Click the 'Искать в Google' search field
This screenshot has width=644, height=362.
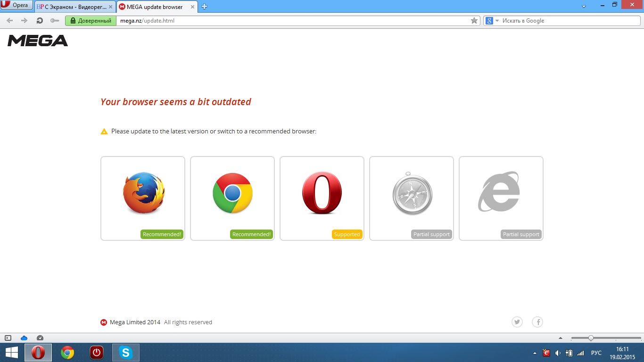[570, 21]
